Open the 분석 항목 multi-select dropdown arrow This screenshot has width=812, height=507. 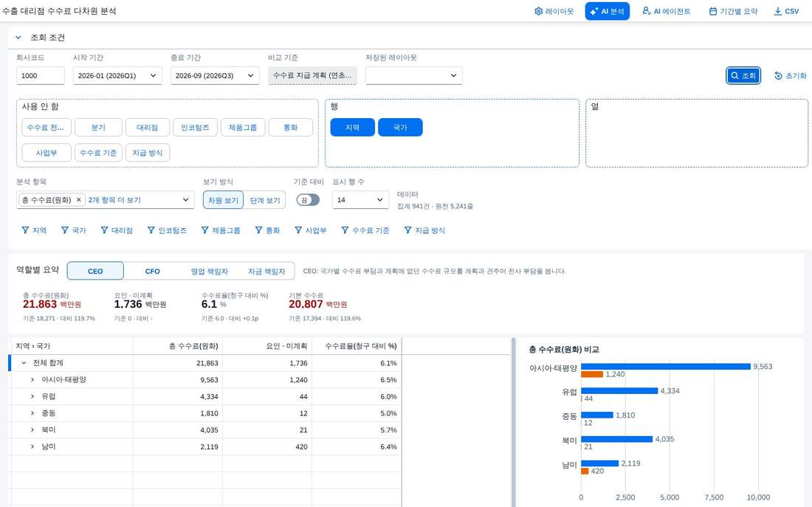click(x=186, y=200)
